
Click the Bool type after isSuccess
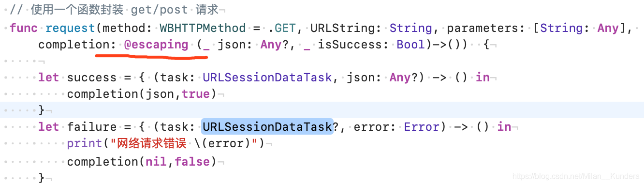click(x=410, y=45)
